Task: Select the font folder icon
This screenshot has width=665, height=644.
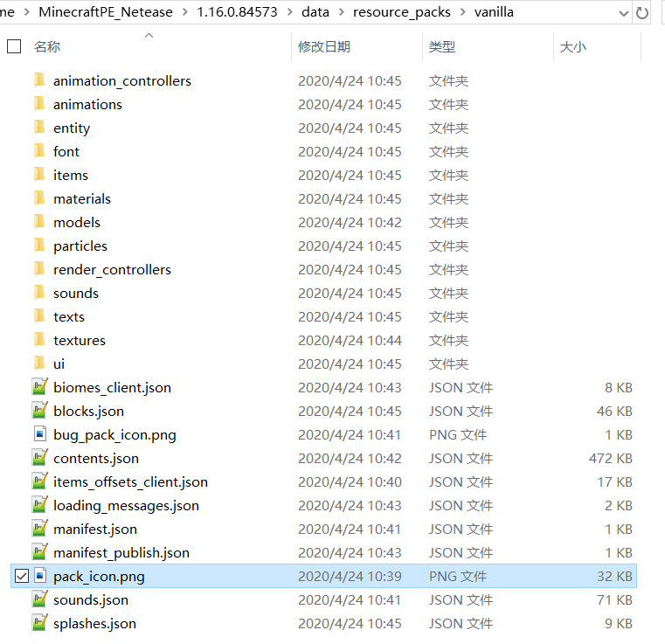Action: pos(39,151)
